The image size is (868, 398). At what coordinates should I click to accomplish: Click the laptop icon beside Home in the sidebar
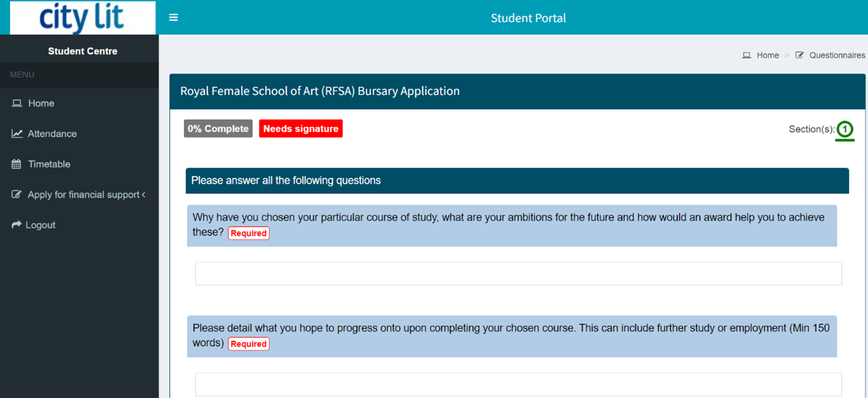(x=17, y=103)
